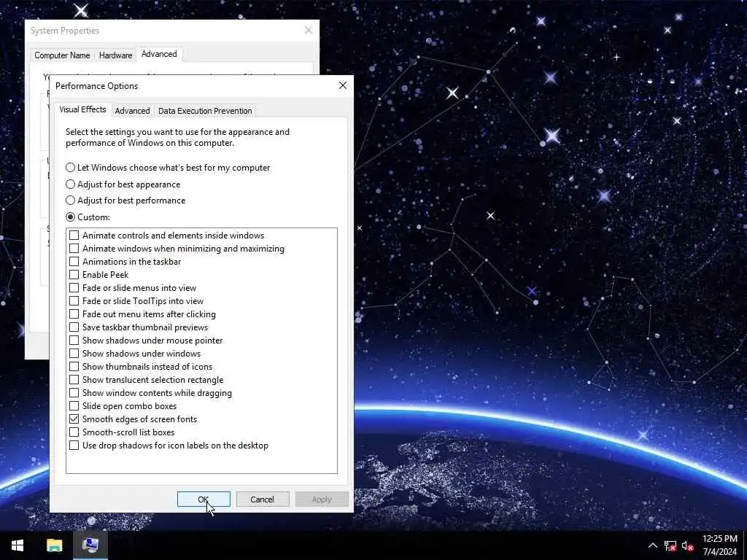
Task: Click Cancel in Performance Options
Action: 263,499
